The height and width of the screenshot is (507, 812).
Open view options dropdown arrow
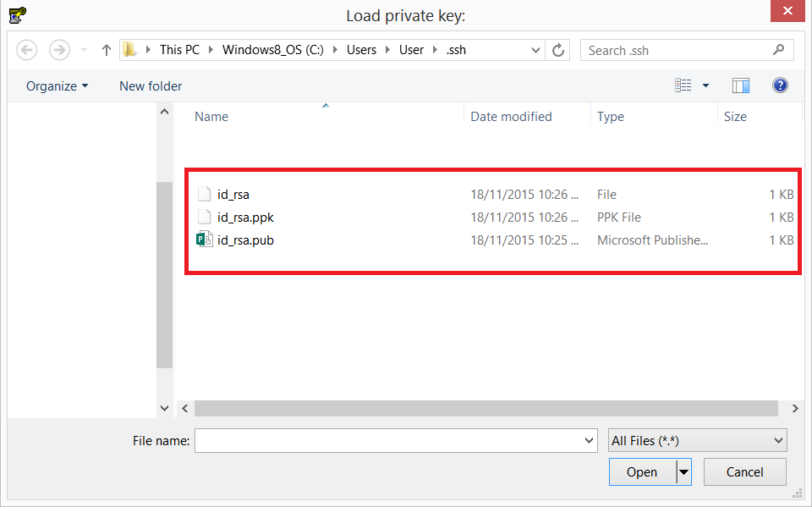(x=705, y=85)
